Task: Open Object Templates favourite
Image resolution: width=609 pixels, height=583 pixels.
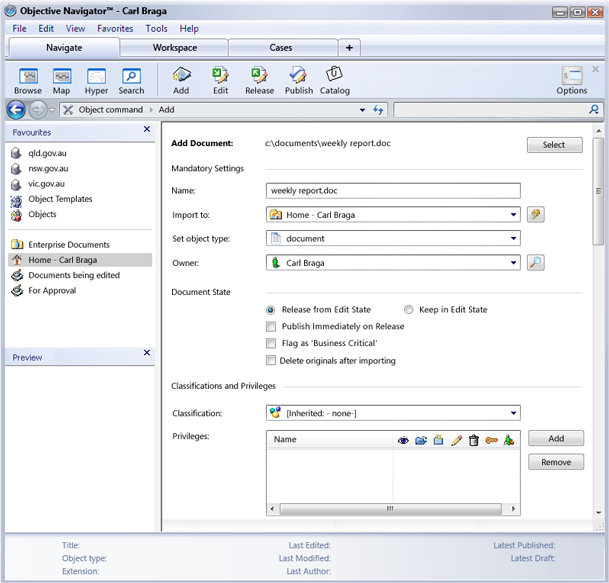Action: (x=60, y=199)
